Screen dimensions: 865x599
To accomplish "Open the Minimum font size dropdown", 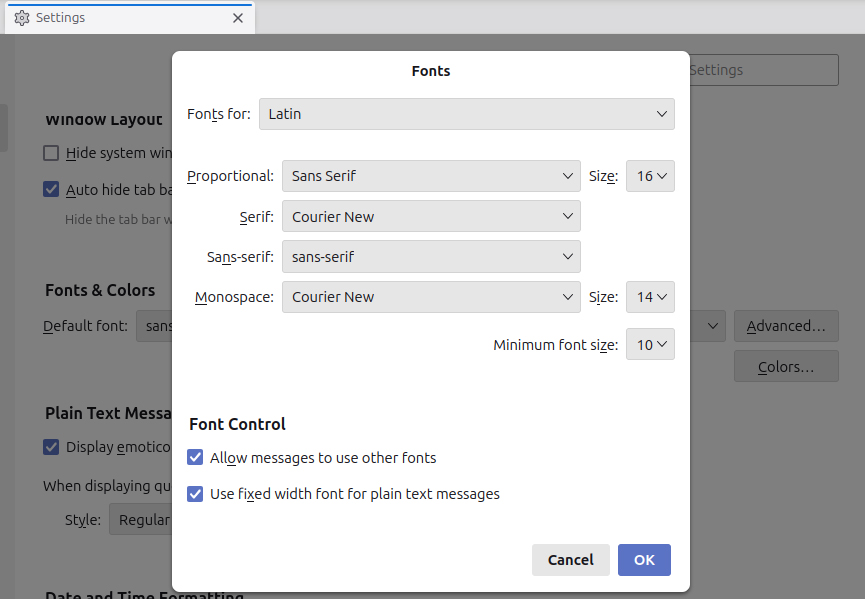I will (650, 345).
